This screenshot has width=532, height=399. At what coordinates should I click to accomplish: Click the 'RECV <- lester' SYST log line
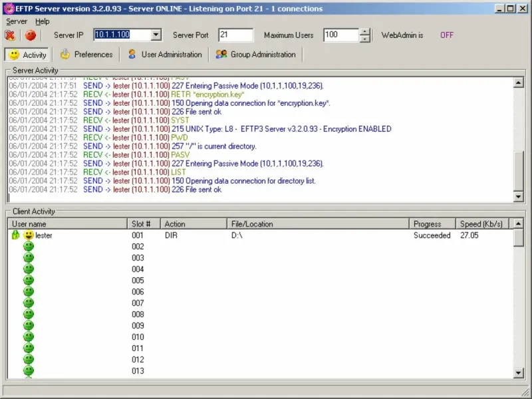[x=99, y=120]
